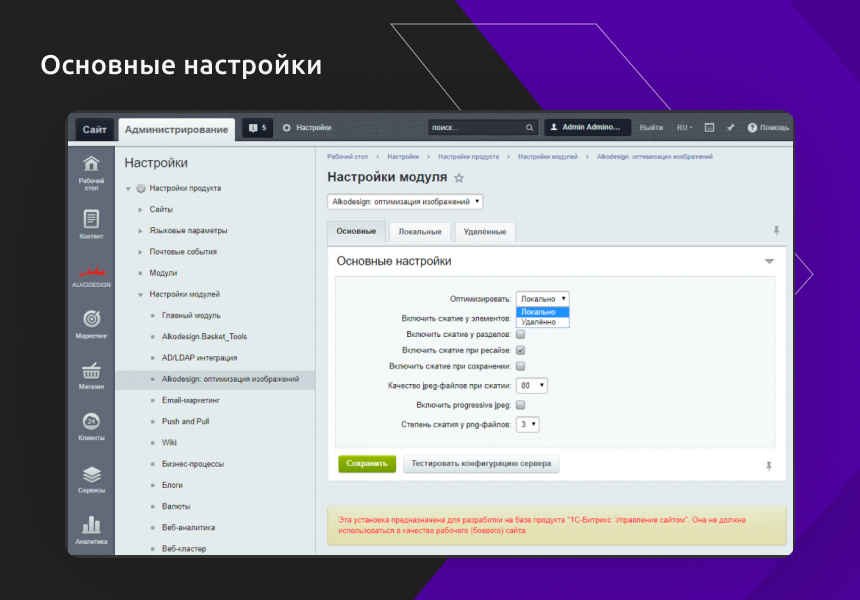The height and width of the screenshot is (600, 860).
Task: Click the Сохранить button
Action: [366, 463]
